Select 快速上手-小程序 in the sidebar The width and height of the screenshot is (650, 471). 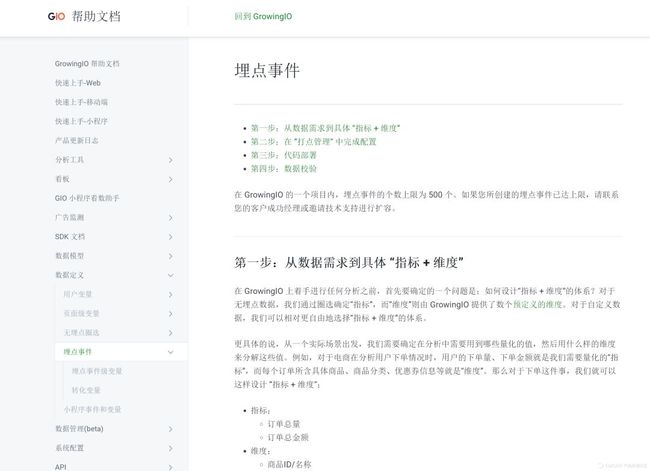[81, 121]
